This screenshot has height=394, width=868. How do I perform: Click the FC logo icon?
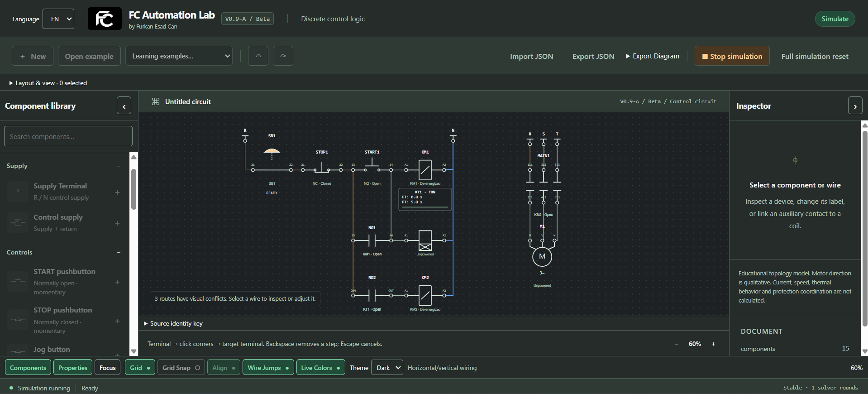click(x=105, y=19)
